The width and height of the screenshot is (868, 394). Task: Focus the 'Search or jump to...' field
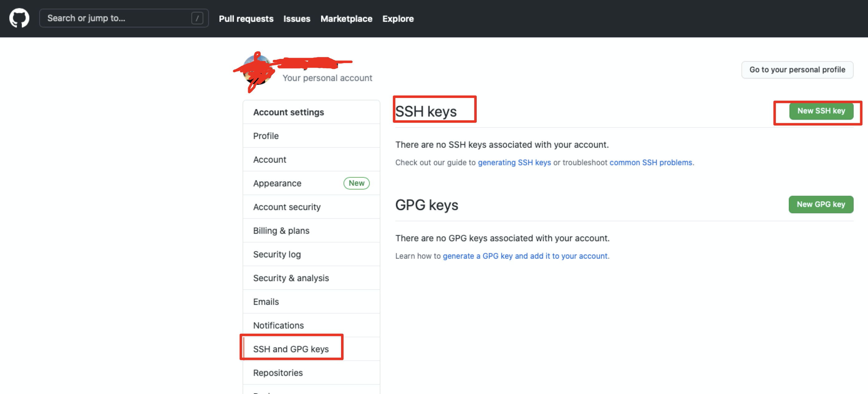(x=124, y=18)
